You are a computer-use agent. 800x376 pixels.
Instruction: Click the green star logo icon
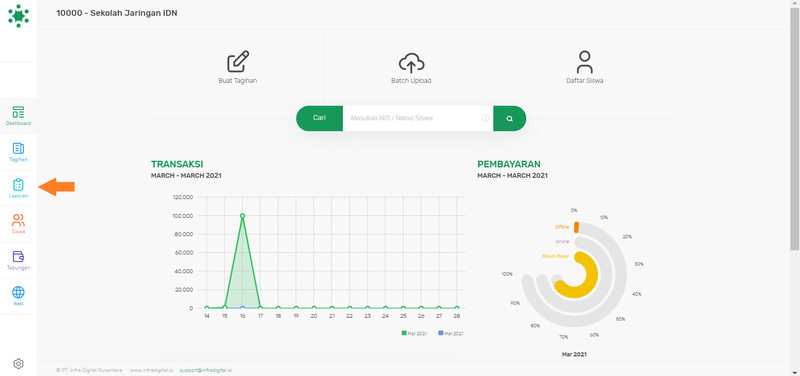[x=18, y=15]
